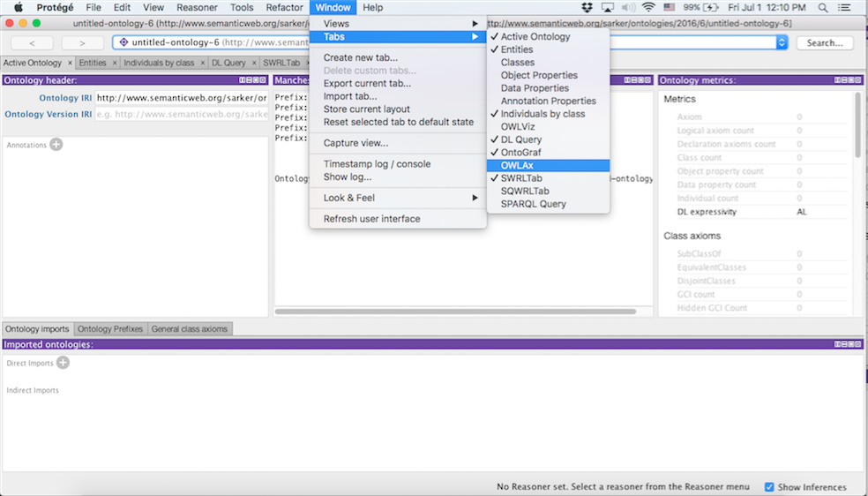Screen dimensions: 868x496
Task: Open the active ontology selector dropdown arrows
Action: (x=781, y=42)
